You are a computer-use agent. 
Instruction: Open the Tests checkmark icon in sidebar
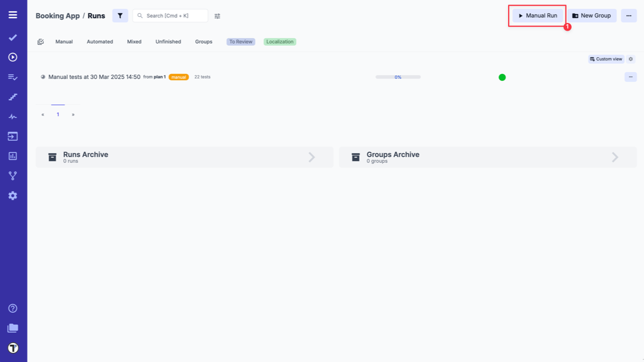pyautogui.click(x=13, y=37)
